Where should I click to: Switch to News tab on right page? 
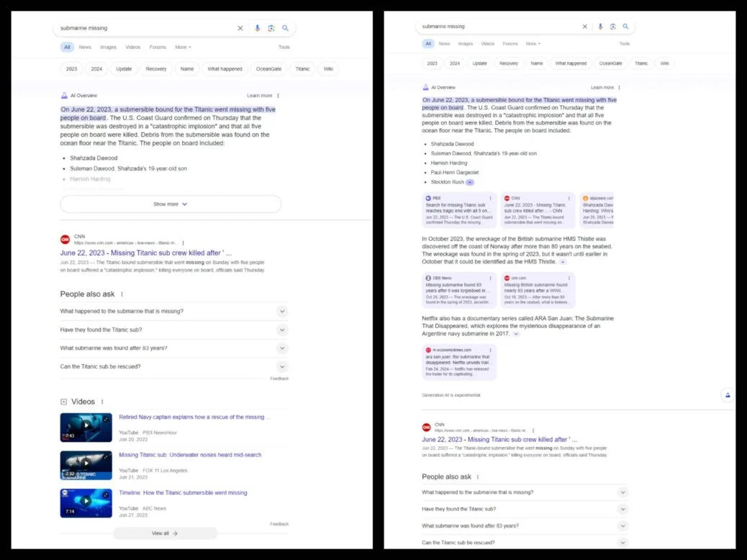[x=445, y=44]
